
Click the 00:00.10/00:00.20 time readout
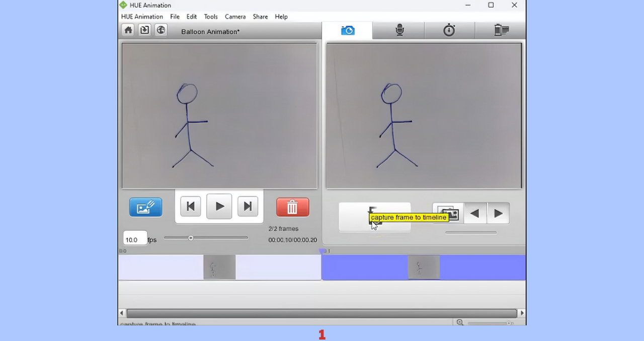coord(293,240)
